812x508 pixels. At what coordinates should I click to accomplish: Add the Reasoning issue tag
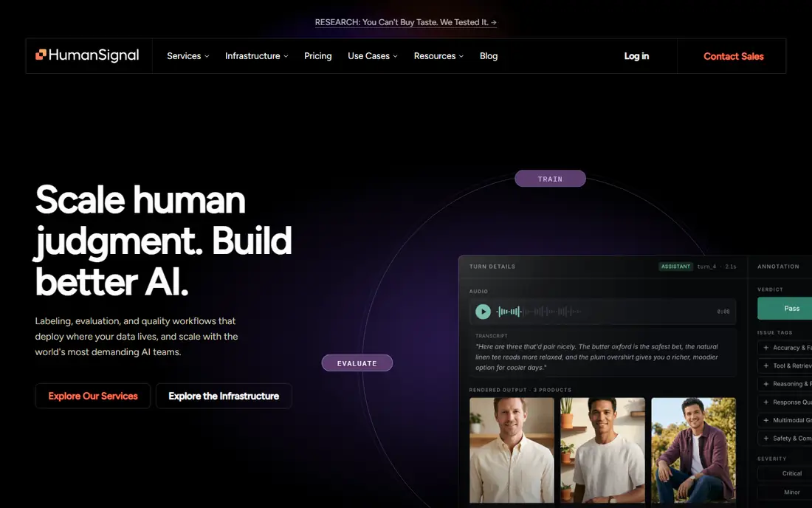coord(785,384)
